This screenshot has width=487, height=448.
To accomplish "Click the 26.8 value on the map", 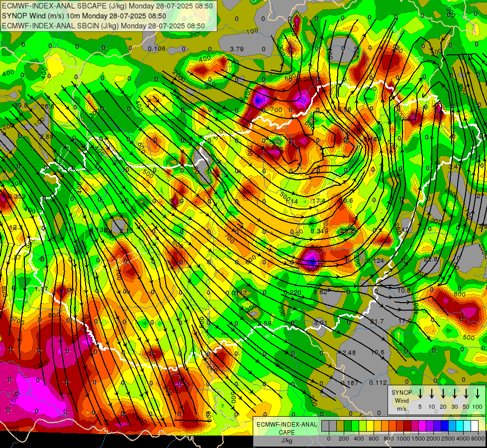I will 48,106.
